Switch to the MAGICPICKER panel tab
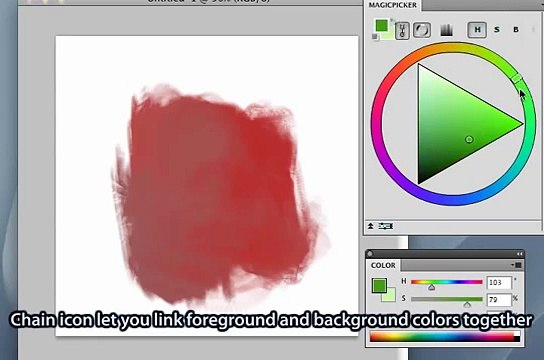The image size is (544, 360). tap(392, 5)
